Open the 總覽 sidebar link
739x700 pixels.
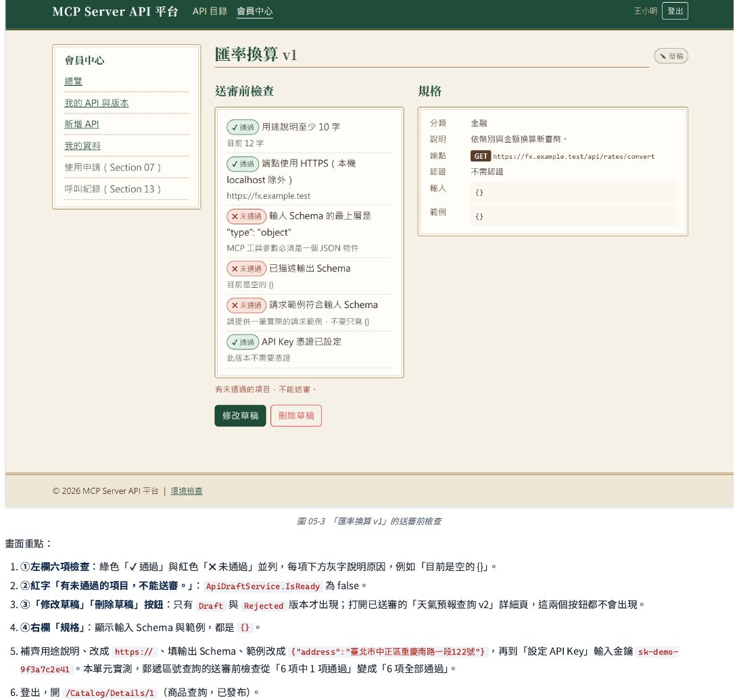coord(73,81)
